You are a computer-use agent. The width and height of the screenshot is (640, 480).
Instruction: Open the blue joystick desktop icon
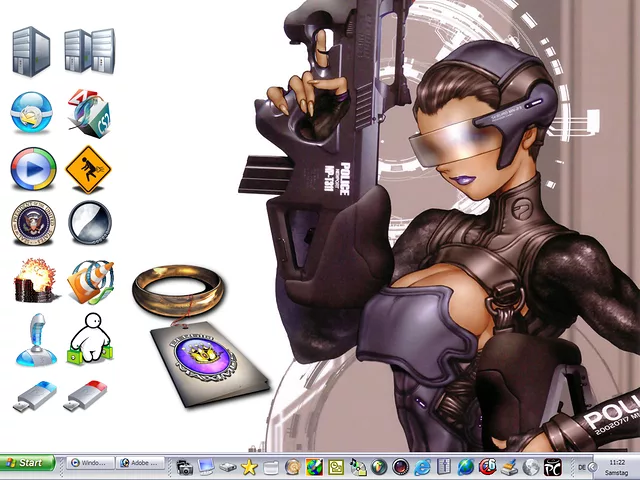32,340
